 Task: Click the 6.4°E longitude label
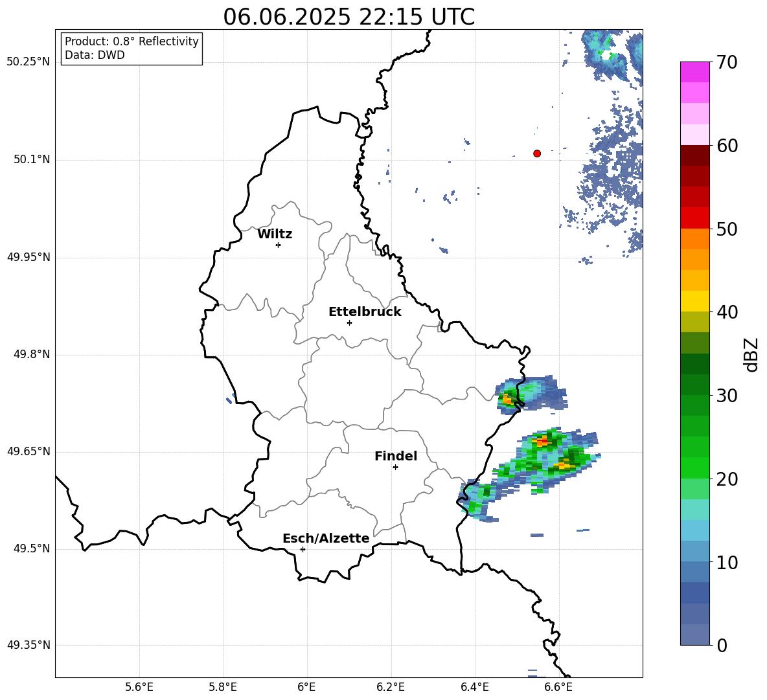click(x=474, y=687)
